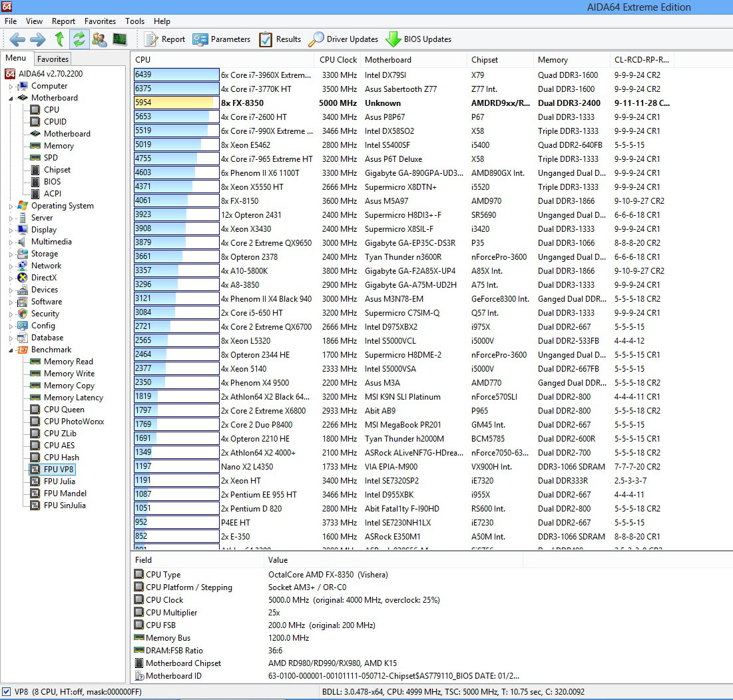The image size is (733, 700).
Task: Click the green Refresh toolbar icon
Action: [x=79, y=39]
